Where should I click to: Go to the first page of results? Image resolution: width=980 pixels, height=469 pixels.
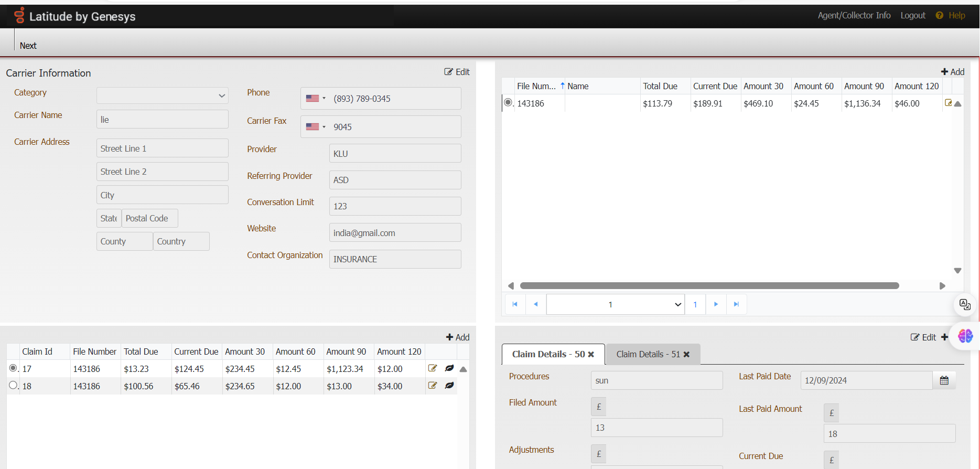point(515,304)
